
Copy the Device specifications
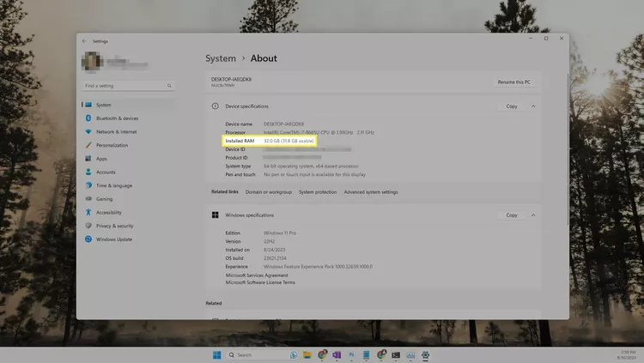pyautogui.click(x=512, y=106)
